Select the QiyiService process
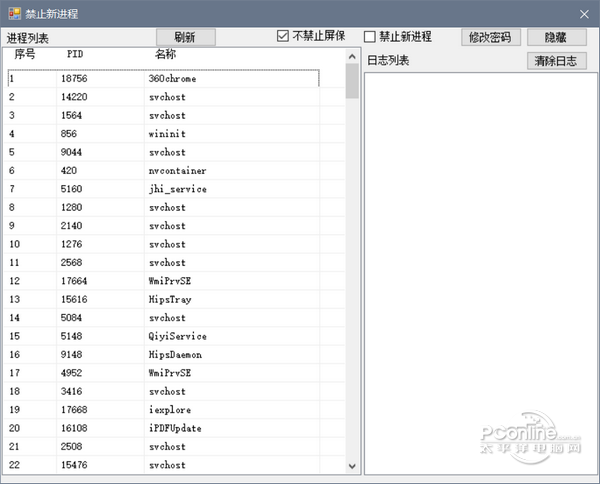 (163, 336)
